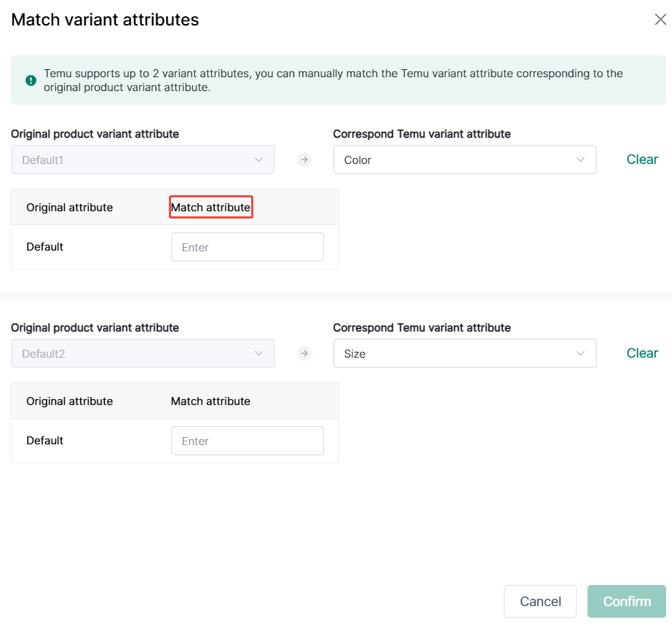Viewport: 672px width, 625px height.
Task: Clear the Color attribute mapping
Action: click(x=642, y=160)
